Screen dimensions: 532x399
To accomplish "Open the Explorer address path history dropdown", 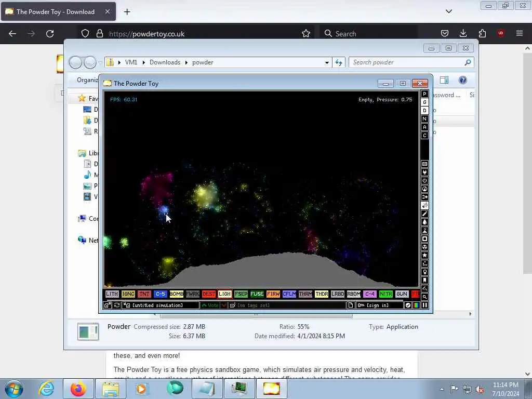I will [327, 62].
